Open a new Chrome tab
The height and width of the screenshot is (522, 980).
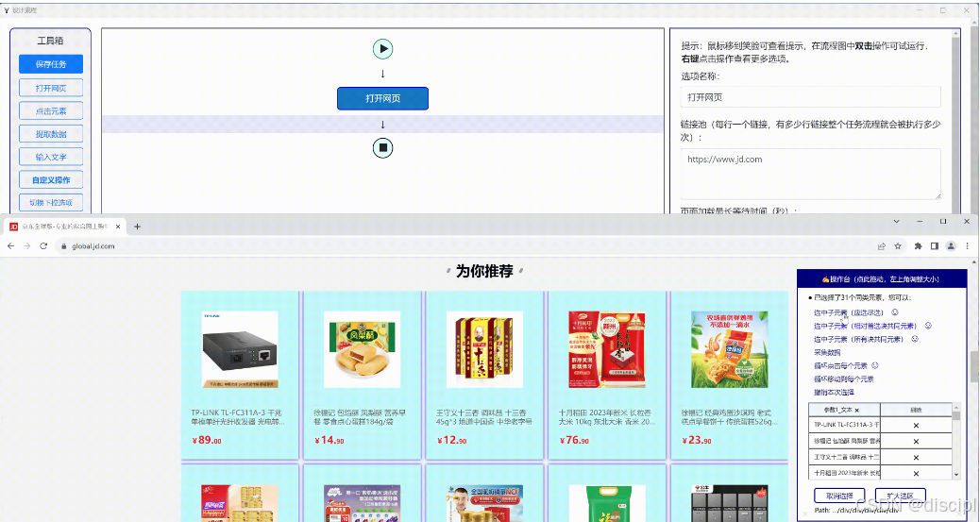click(x=138, y=227)
